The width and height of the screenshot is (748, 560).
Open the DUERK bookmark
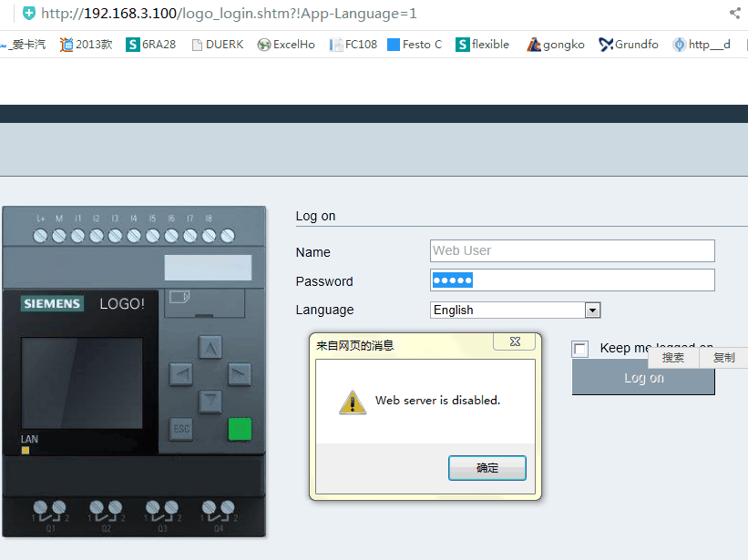point(218,45)
